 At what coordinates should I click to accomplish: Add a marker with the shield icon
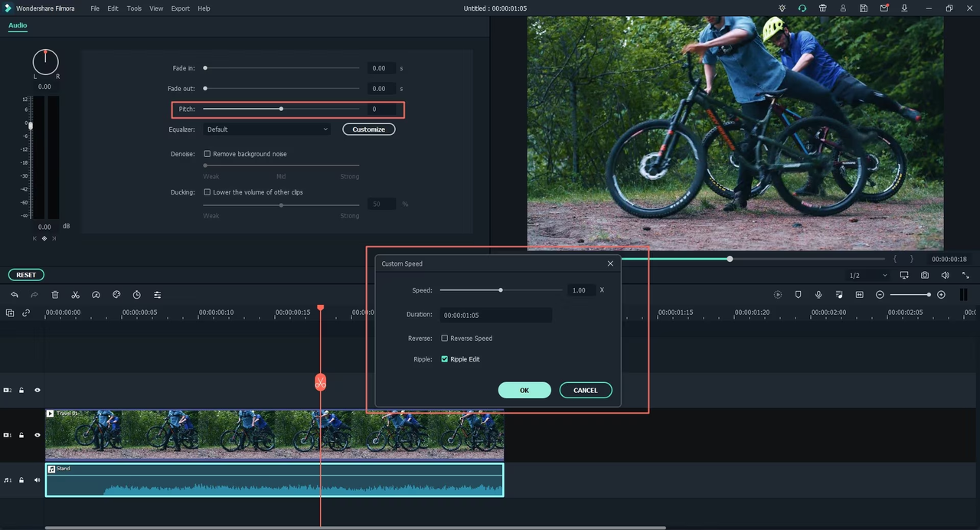pos(798,295)
